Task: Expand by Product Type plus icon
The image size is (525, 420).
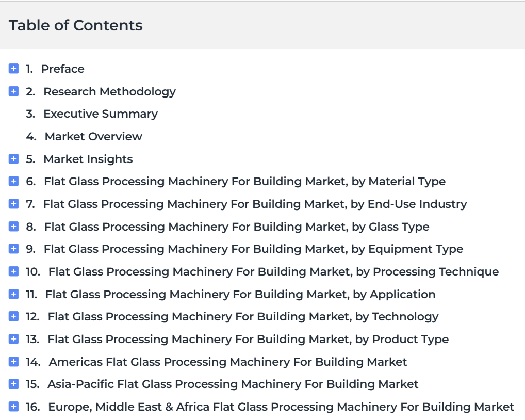Action: (13, 339)
